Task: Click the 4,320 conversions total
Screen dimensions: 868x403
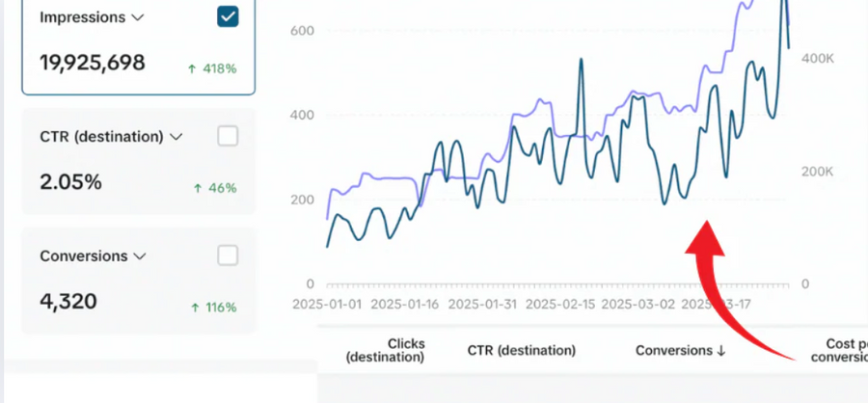Action: pos(68,302)
